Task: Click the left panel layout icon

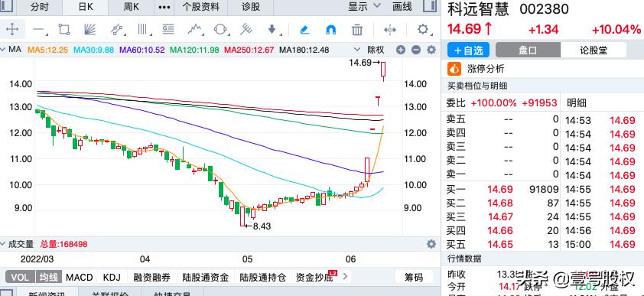Action: pyautogui.click(x=6, y=6)
